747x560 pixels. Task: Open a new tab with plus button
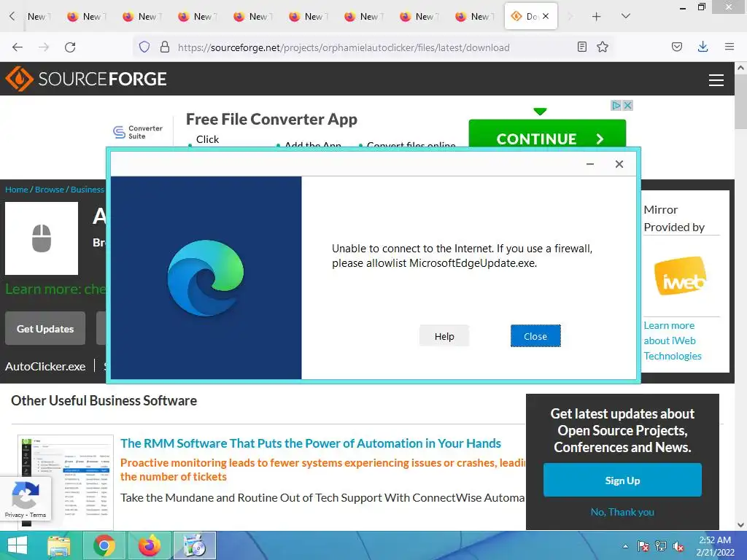coord(596,17)
